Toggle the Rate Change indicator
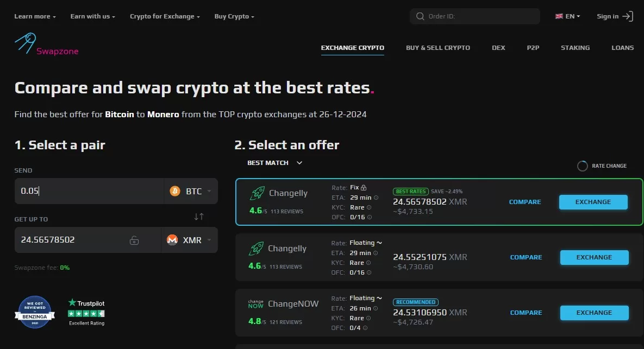This screenshot has width=644, height=349. coord(582,166)
